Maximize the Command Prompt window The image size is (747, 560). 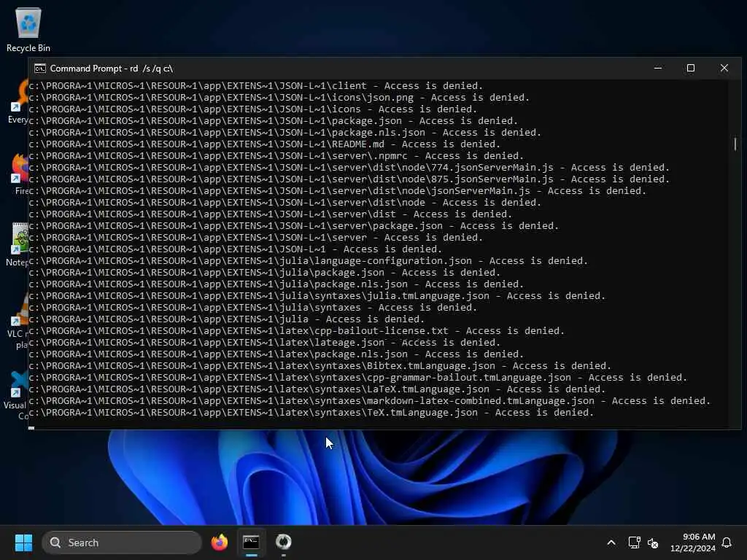691,68
